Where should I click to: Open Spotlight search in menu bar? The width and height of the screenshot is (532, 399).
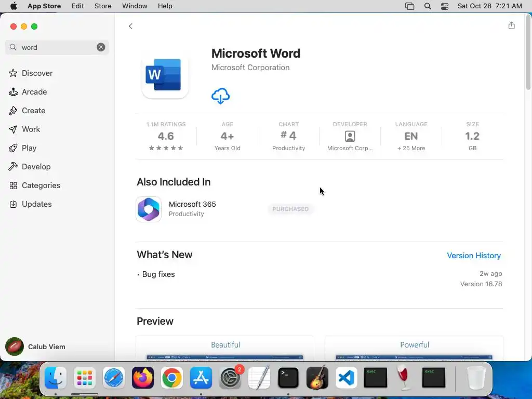(x=428, y=6)
